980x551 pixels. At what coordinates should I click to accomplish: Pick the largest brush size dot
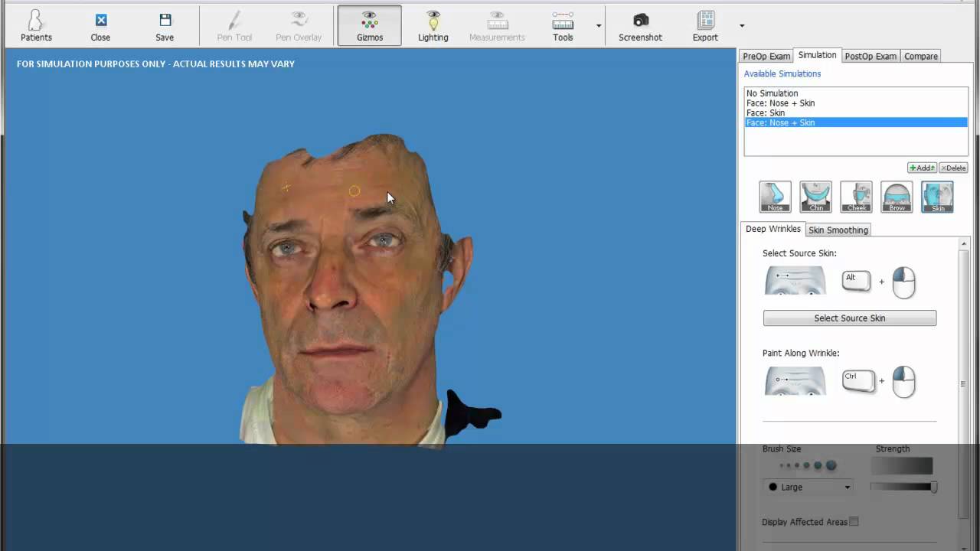pyautogui.click(x=831, y=465)
